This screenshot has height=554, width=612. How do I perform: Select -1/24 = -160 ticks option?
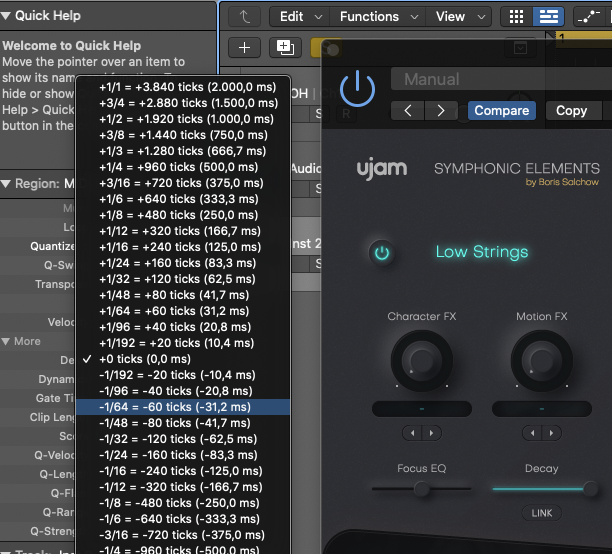183,455
